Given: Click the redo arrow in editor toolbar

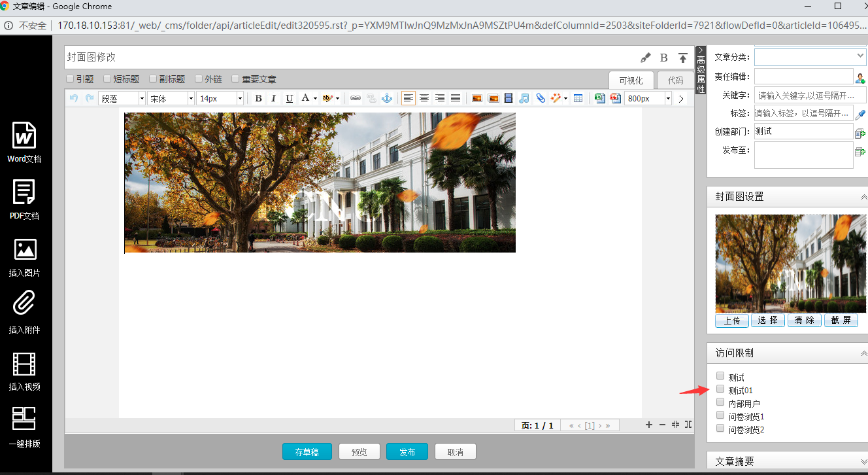Looking at the screenshot, I should [x=90, y=98].
